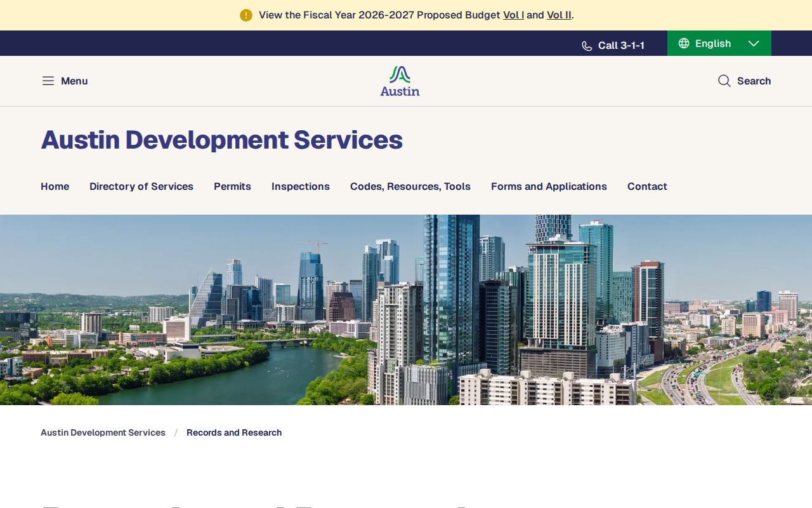Image resolution: width=812 pixels, height=508 pixels.
Task: Select the Contact nav item
Action: click(x=647, y=186)
